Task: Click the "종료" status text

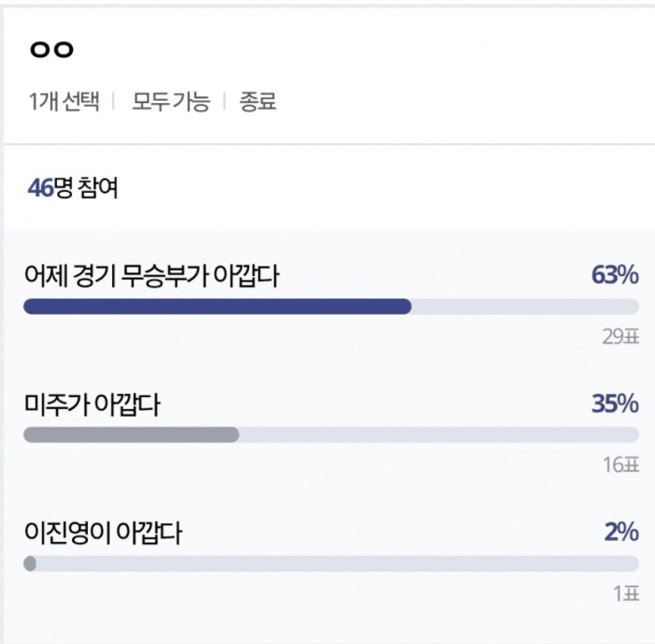Action: (258, 102)
